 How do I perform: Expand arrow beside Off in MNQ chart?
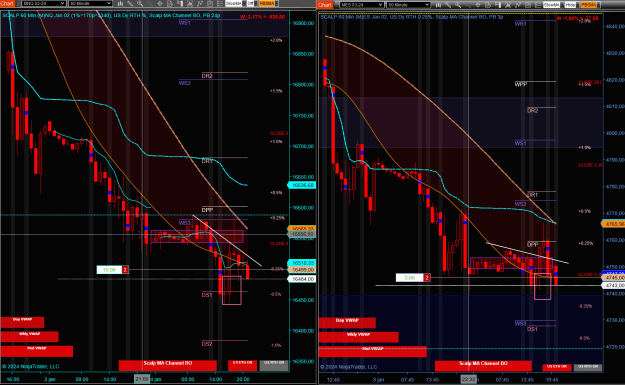point(256,4)
